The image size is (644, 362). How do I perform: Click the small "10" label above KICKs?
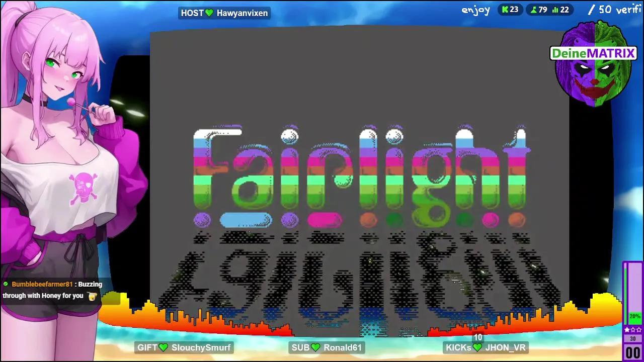click(478, 337)
